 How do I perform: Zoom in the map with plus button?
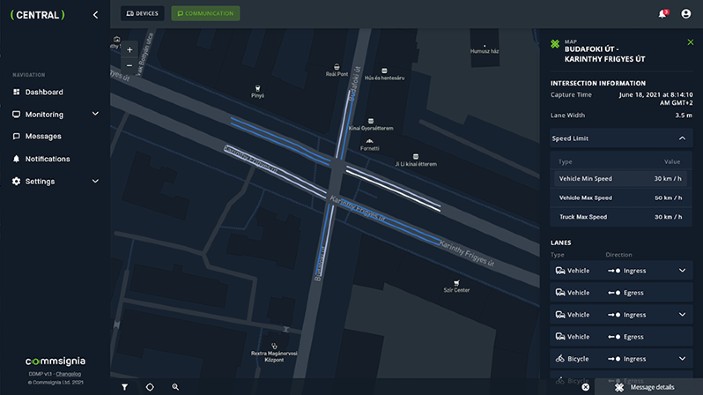tap(130, 50)
